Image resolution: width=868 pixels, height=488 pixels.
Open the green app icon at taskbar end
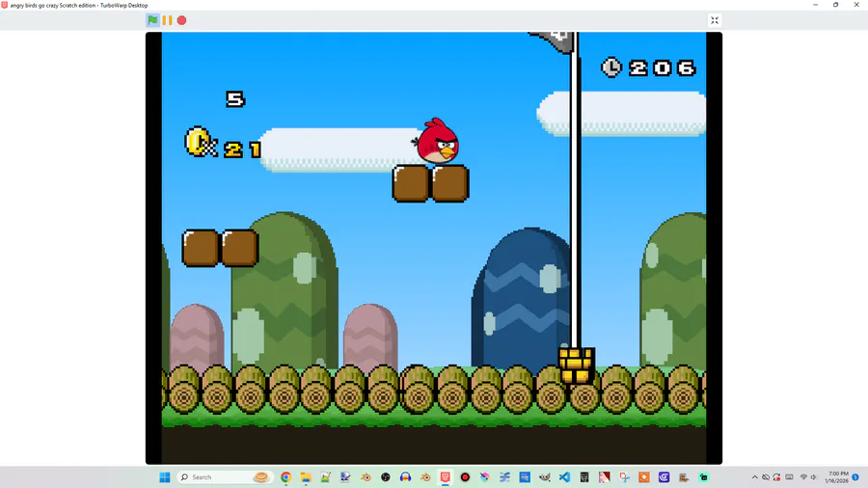(x=704, y=477)
